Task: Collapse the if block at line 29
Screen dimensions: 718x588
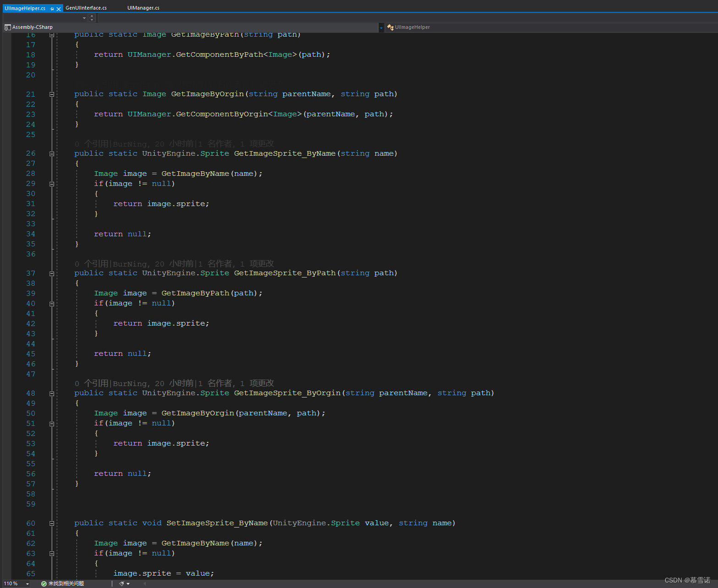Action: (x=52, y=184)
